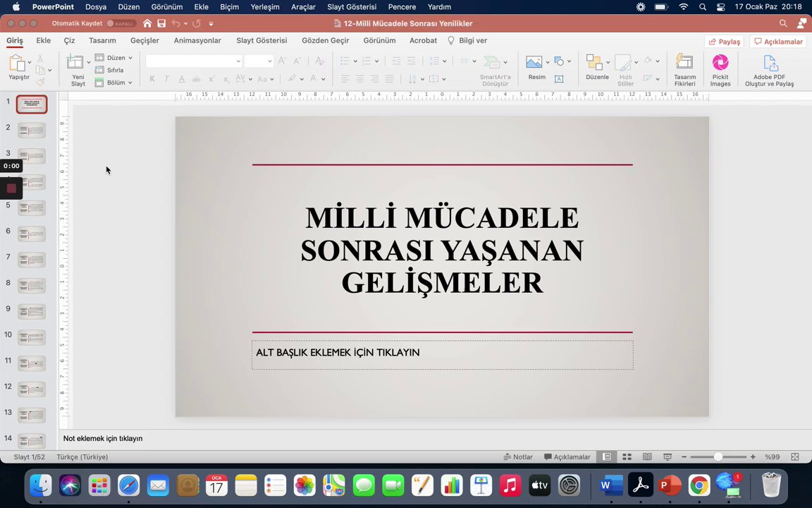Toggle strikethrough formatting
Viewport: 812px width, 508px height.
tap(196, 79)
